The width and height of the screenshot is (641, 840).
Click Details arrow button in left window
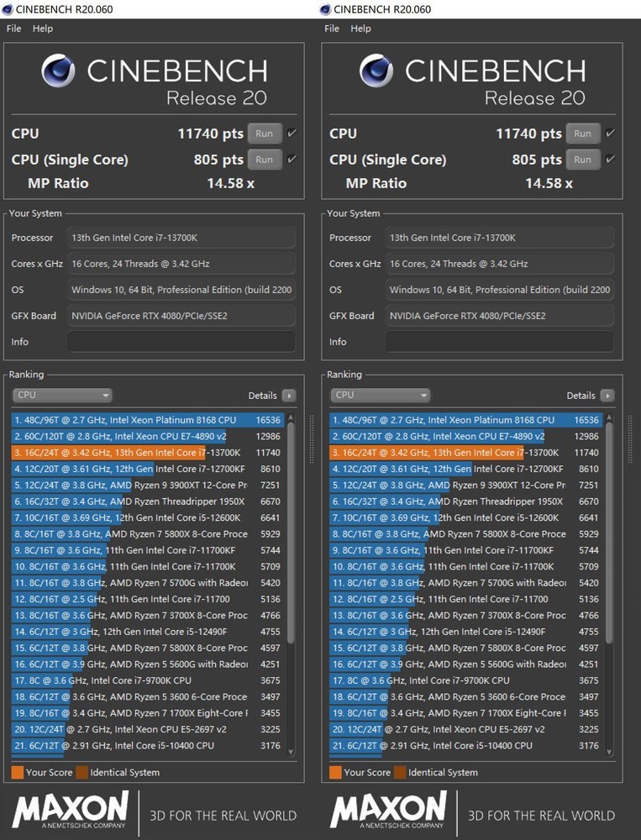(x=289, y=396)
